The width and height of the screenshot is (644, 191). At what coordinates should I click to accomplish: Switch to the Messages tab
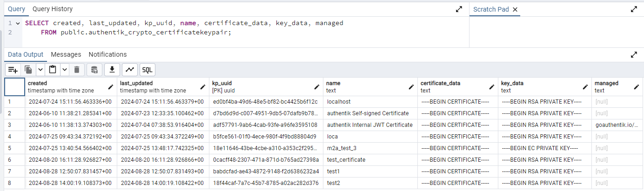tap(66, 54)
